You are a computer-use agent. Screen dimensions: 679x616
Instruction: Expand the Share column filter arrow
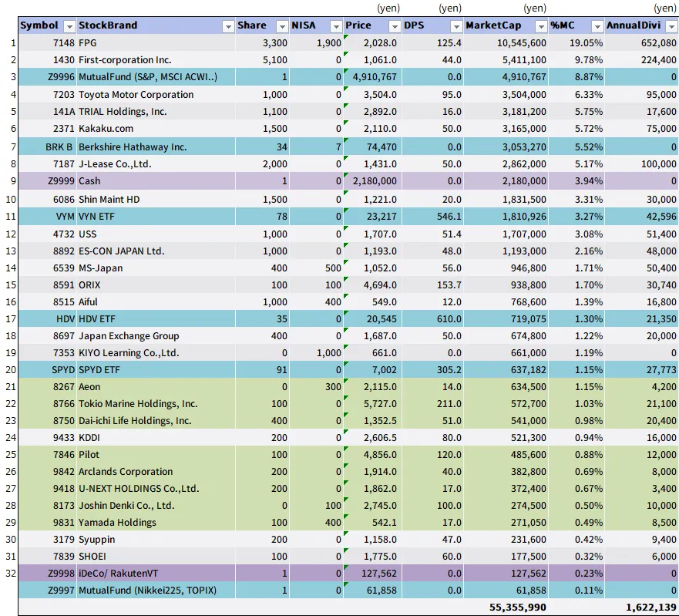[281, 26]
